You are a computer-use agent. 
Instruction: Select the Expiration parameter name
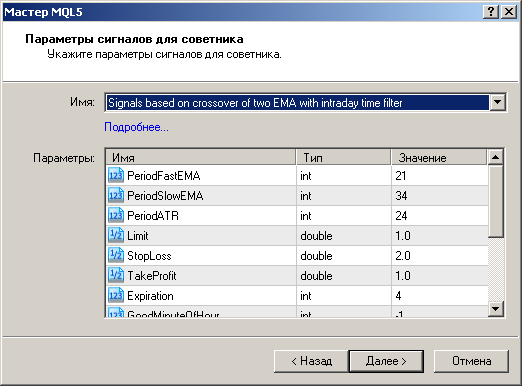[x=150, y=296]
